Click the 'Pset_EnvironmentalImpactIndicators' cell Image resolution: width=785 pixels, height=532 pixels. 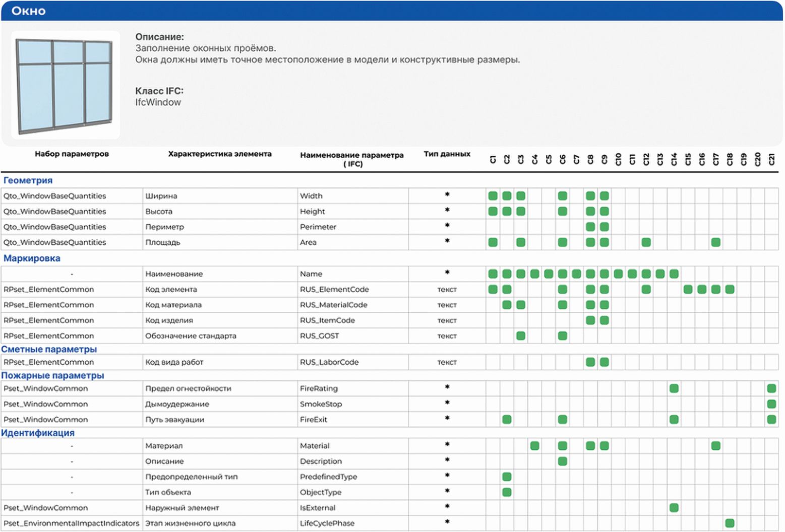[71, 523]
